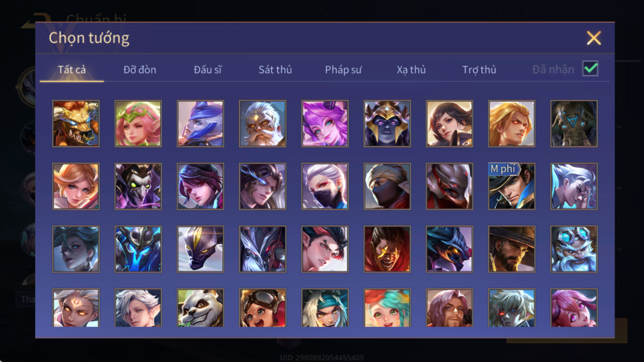Image resolution: width=644 pixels, height=362 pixels.
Task: Select the pilot goggles girl hero
Action: point(263,308)
